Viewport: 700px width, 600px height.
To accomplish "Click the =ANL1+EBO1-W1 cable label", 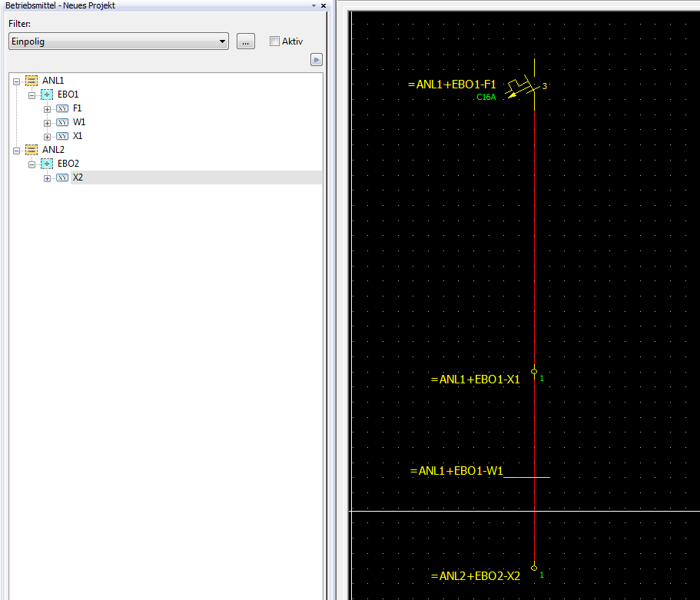I will click(456, 471).
